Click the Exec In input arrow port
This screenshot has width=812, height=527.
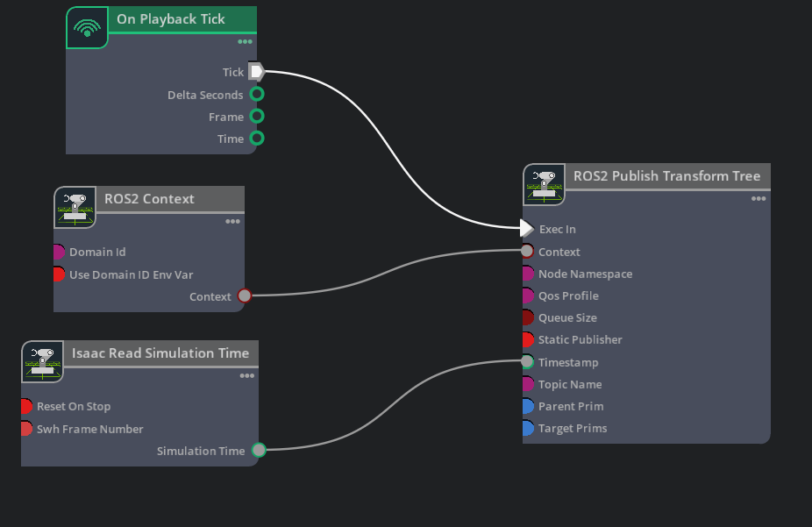click(526, 229)
